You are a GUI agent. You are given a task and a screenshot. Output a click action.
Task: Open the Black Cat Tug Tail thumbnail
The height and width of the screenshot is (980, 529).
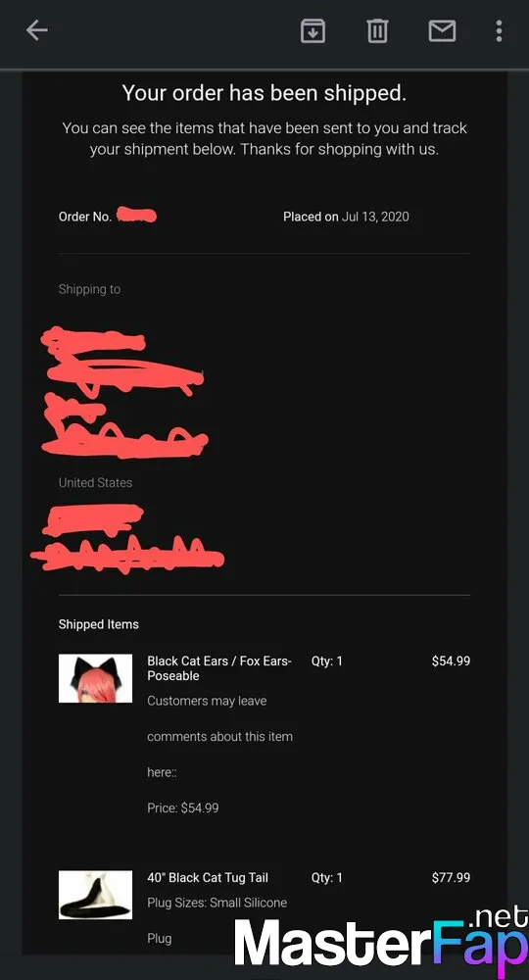(x=96, y=895)
